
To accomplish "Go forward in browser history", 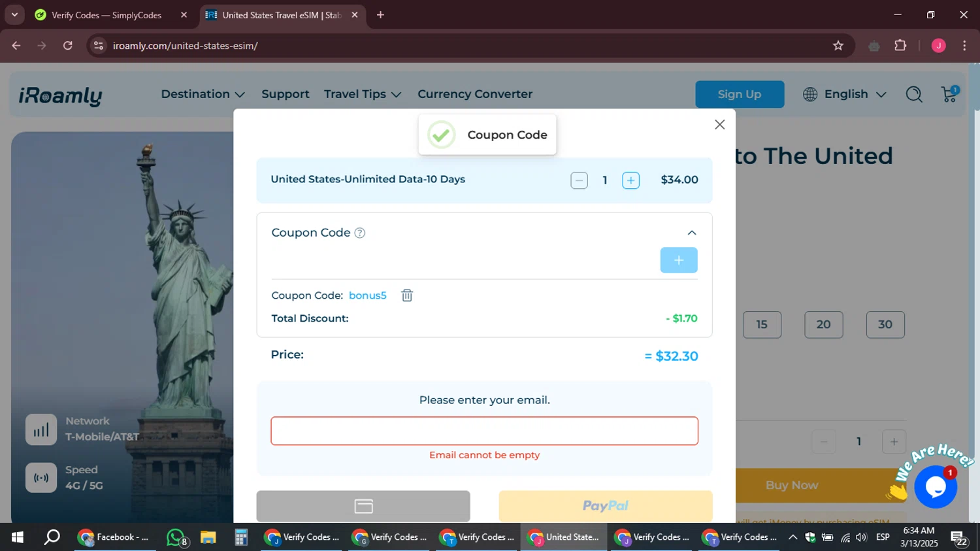I will coord(42,46).
